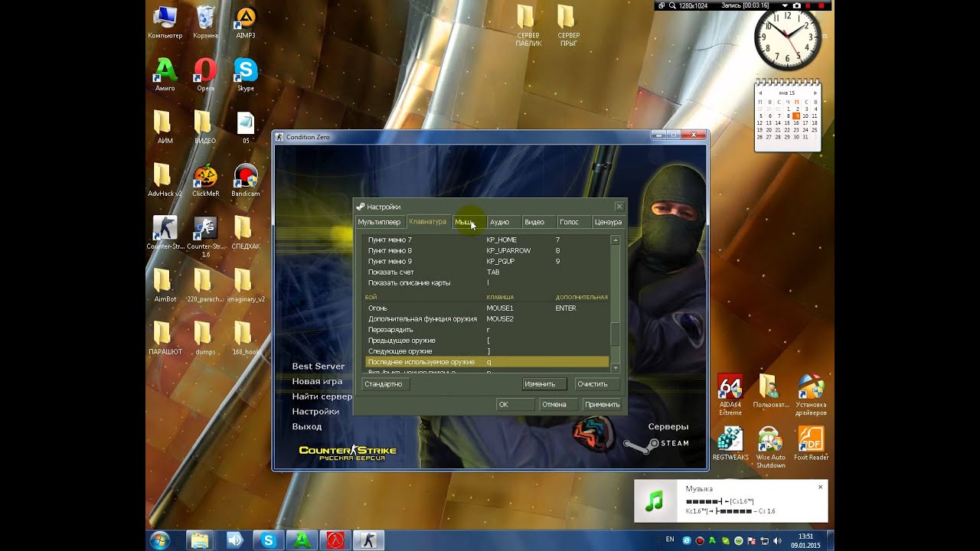Viewport: 980px width, 551px height.
Task: Click the Очистить key button
Action: pyautogui.click(x=596, y=384)
